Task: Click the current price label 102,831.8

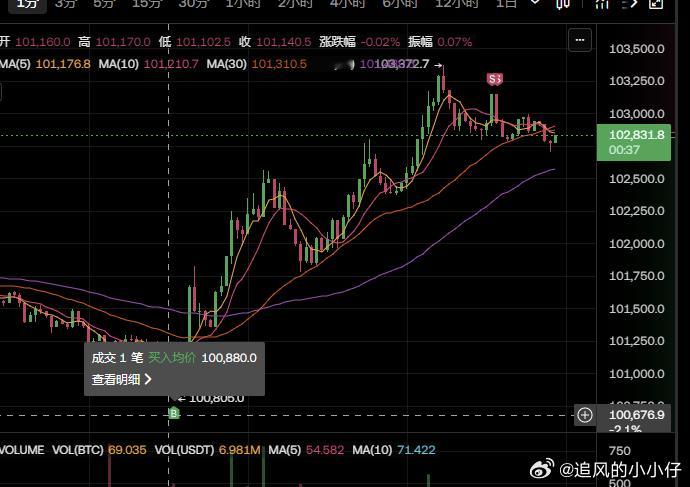Action: [x=636, y=135]
